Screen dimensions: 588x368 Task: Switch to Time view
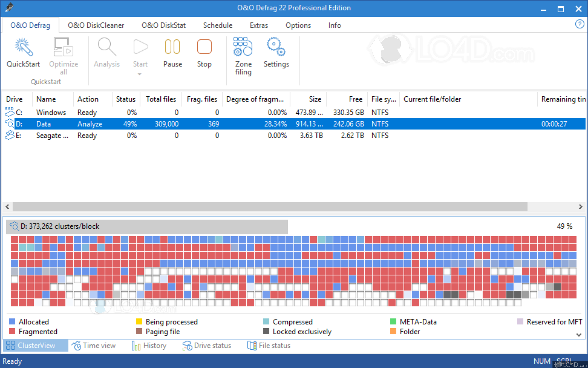pos(94,345)
